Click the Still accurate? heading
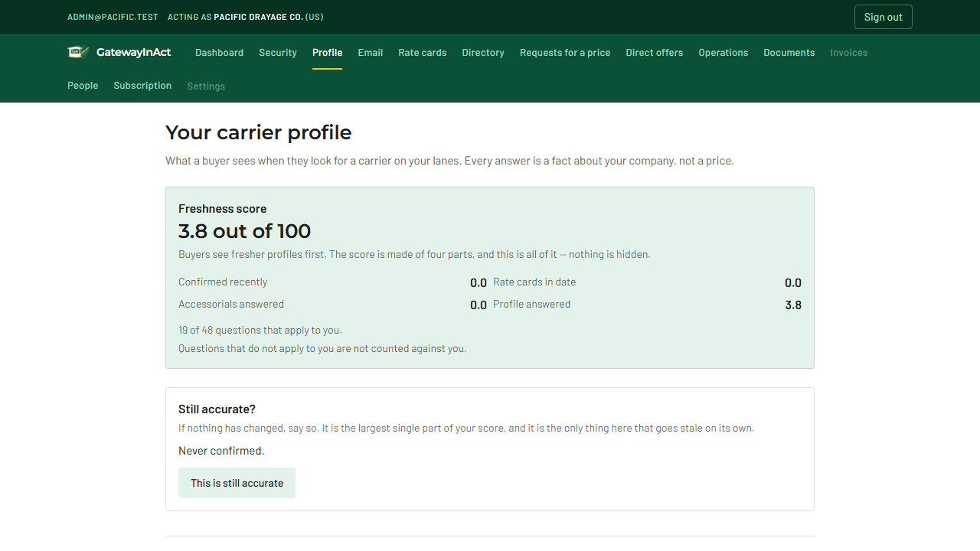Image resolution: width=980 pixels, height=551 pixels. [217, 409]
